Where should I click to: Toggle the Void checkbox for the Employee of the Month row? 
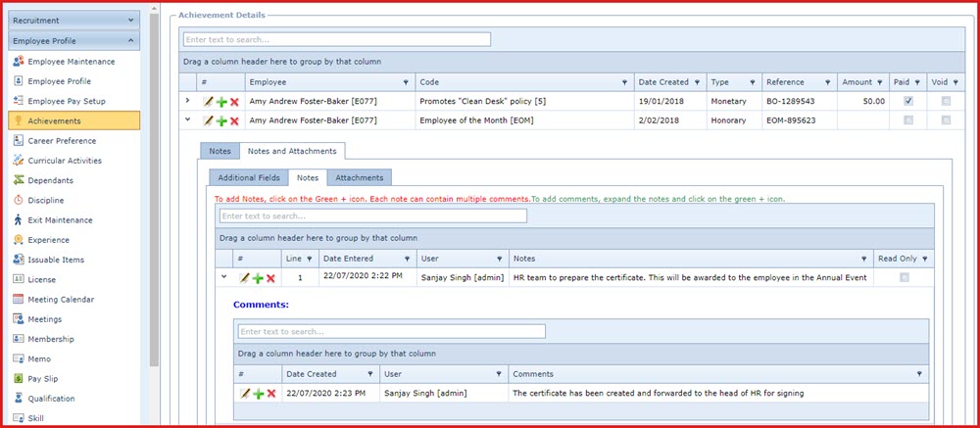coord(946,120)
